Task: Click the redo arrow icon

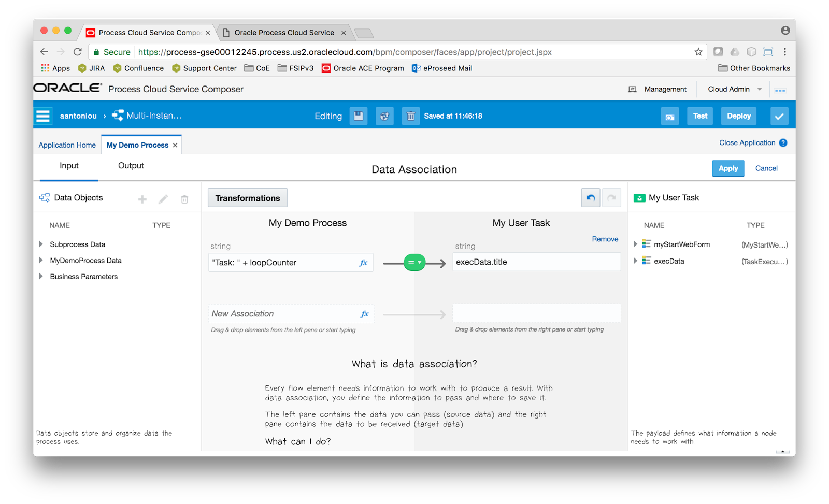Action: coord(611,198)
